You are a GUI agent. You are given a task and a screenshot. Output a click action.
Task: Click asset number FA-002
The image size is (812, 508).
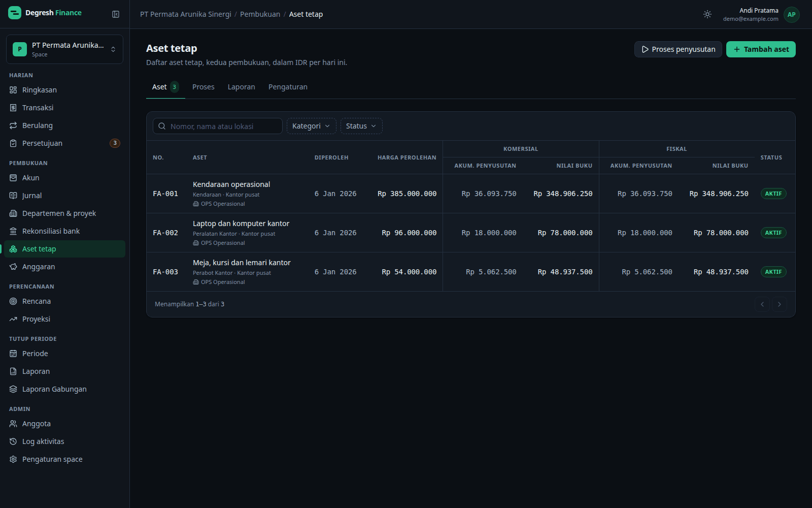click(x=165, y=233)
